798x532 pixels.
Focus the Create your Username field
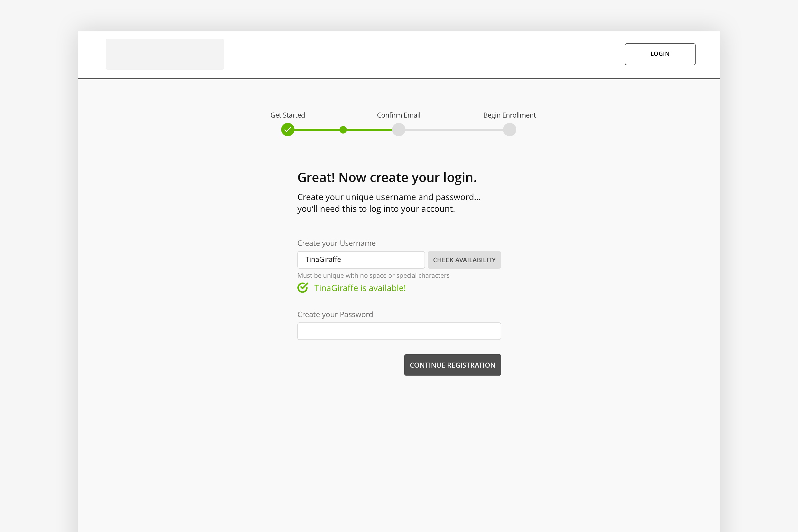tap(361, 260)
